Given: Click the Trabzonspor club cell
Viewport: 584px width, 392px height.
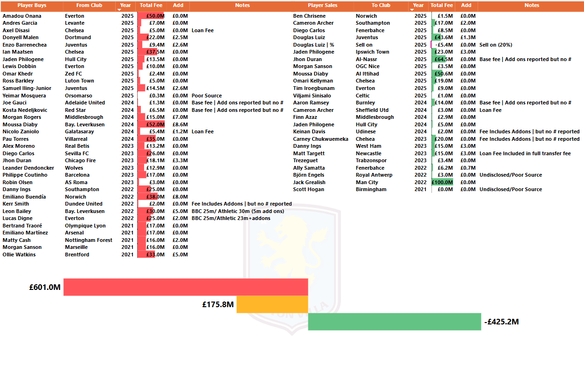Looking at the screenshot, I should pyautogui.click(x=371, y=160).
